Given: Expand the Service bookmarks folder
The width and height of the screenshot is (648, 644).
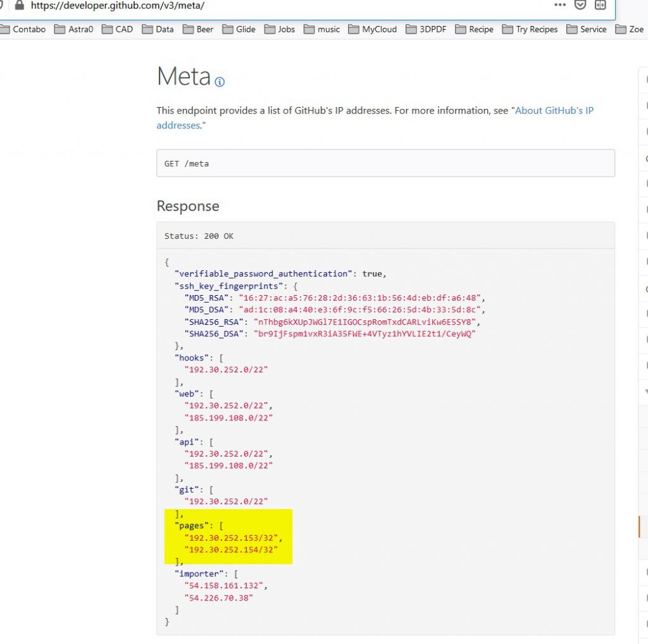Looking at the screenshot, I should click(592, 29).
